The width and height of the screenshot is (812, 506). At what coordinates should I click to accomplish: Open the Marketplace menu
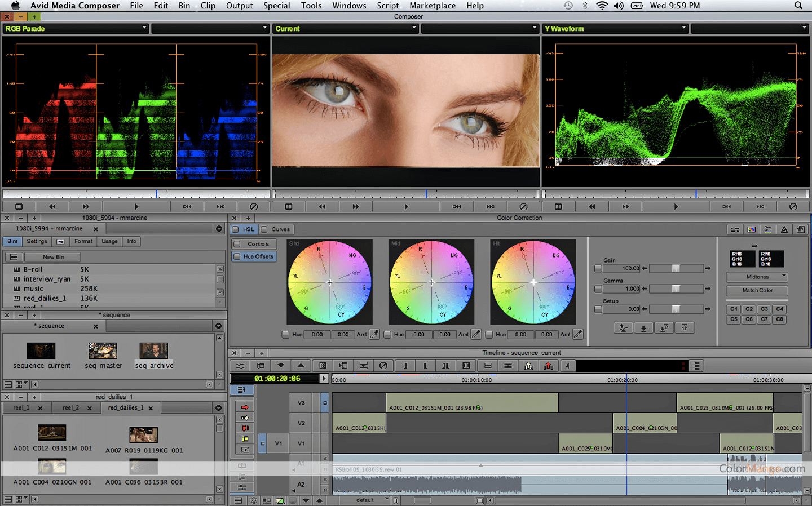pyautogui.click(x=432, y=6)
